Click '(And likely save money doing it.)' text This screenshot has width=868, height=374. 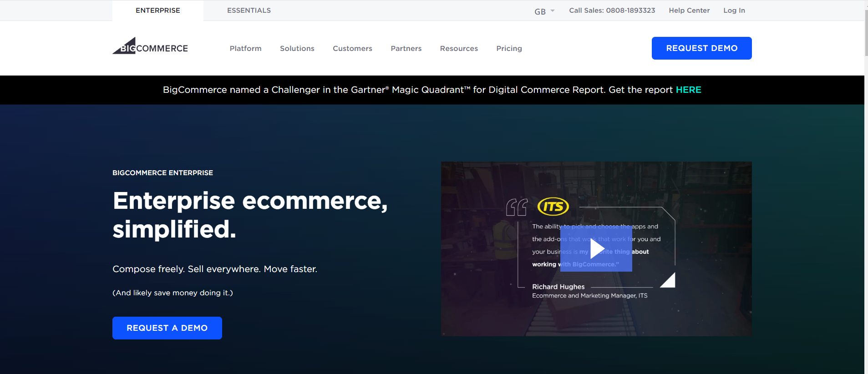(x=173, y=293)
